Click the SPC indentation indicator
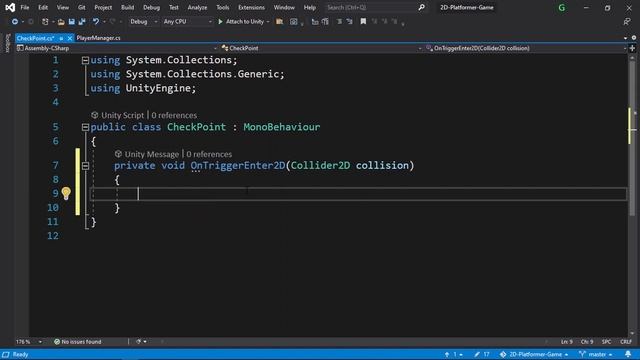This screenshot has width=640, height=360. click(607, 342)
